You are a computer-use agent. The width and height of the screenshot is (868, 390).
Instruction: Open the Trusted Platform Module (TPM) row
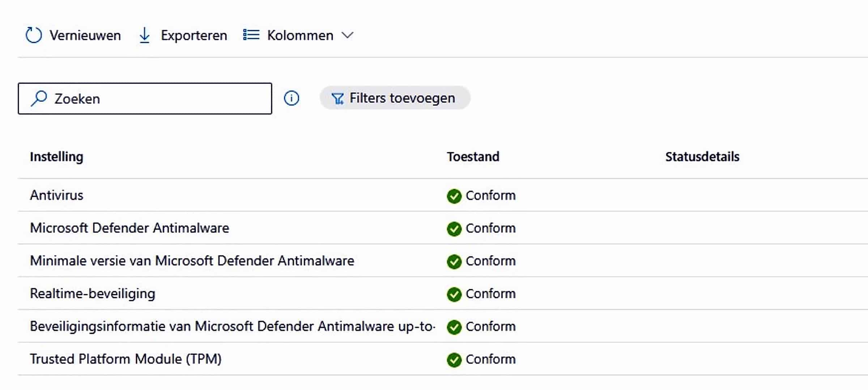click(443, 359)
